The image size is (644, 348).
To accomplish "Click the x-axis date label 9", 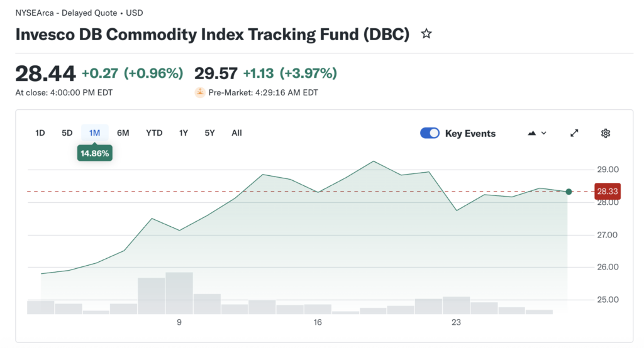I will point(179,322).
